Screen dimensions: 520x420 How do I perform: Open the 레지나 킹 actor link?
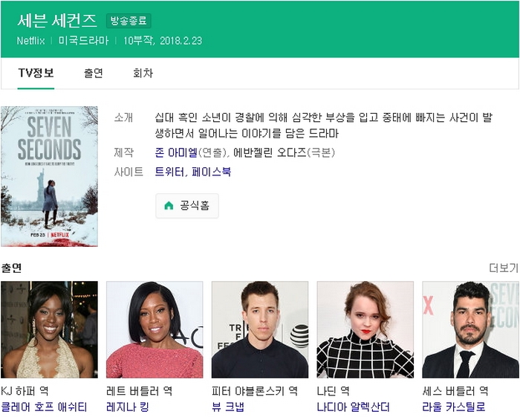click(x=128, y=407)
